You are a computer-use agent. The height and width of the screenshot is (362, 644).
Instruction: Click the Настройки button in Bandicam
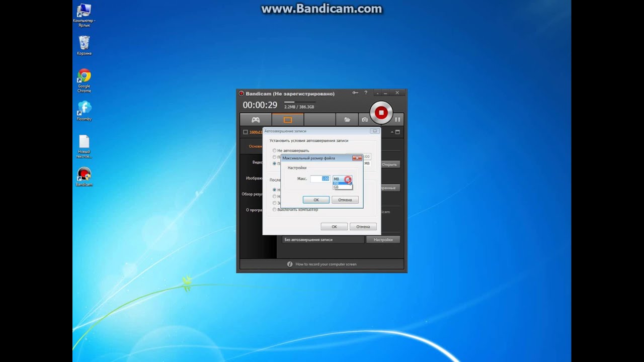(x=383, y=240)
